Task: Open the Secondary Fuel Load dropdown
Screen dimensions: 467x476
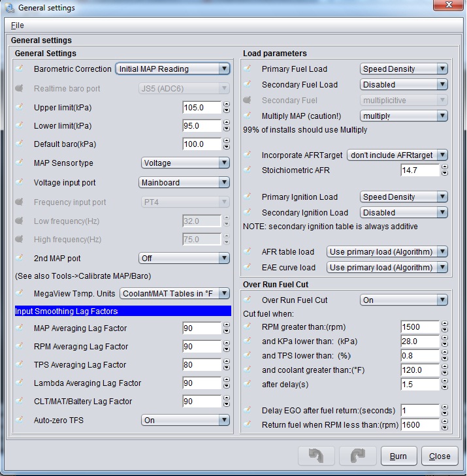Action: pyautogui.click(x=404, y=85)
